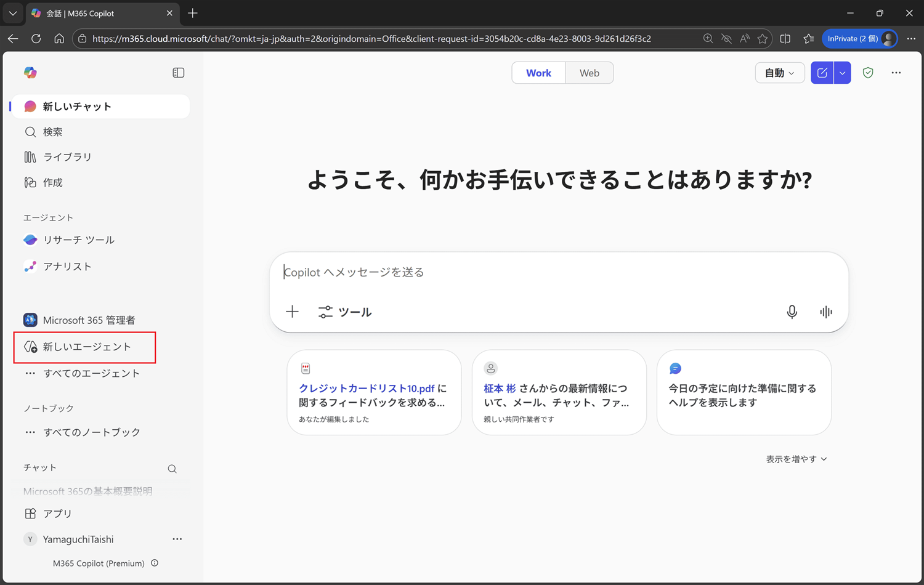Select the クレジットカードリスト10.pdf suggestion card
The width and height of the screenshot is (924, 585).
[375, 392]
